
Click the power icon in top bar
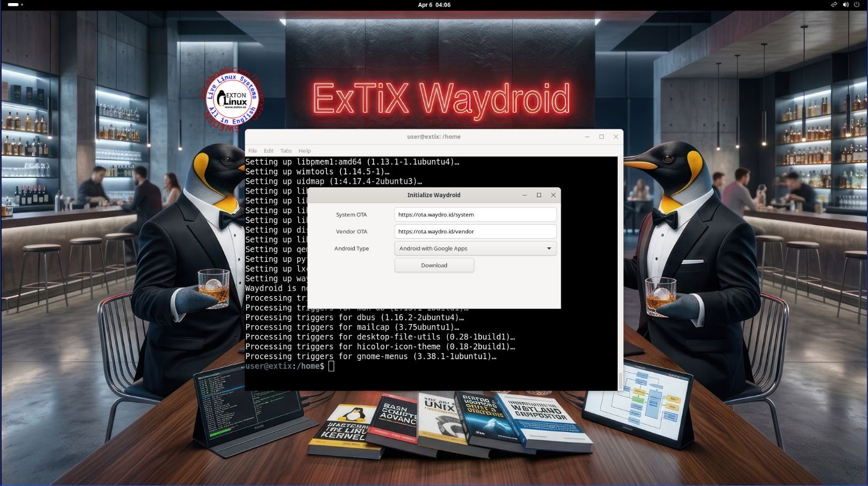[857, 5]
